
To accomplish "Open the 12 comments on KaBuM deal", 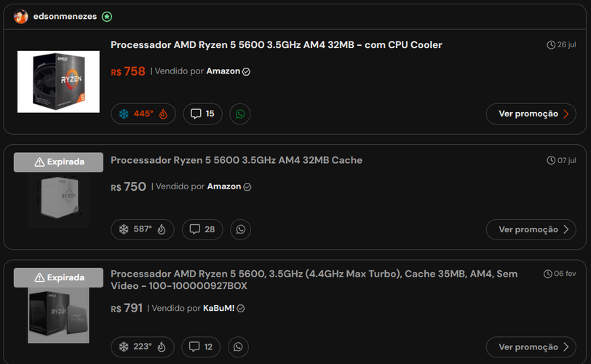I will click(201, 347).
